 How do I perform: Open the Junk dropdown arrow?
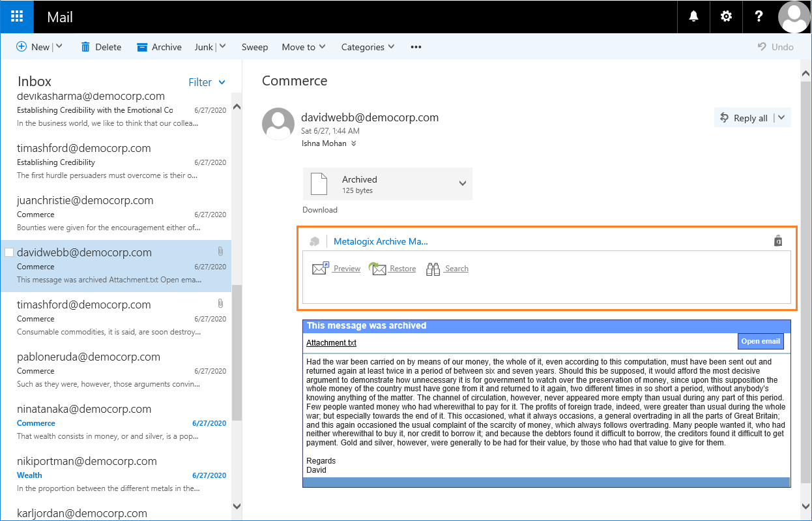pos(222,46)
